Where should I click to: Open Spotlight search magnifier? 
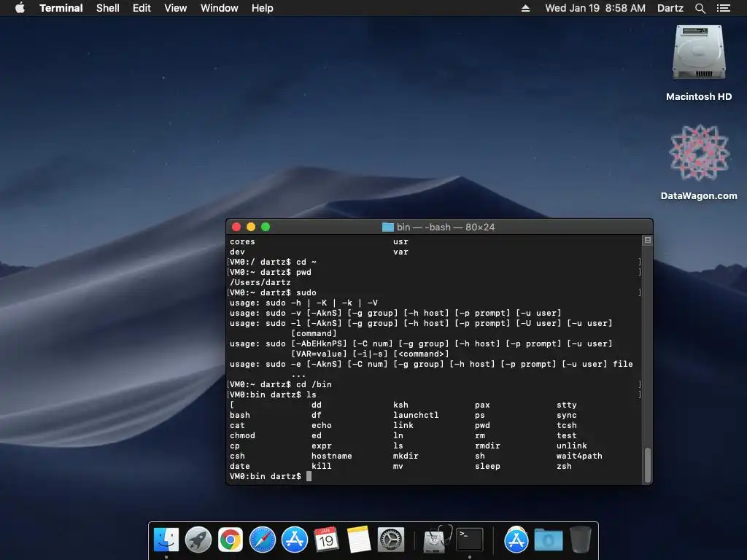point(700,8)
